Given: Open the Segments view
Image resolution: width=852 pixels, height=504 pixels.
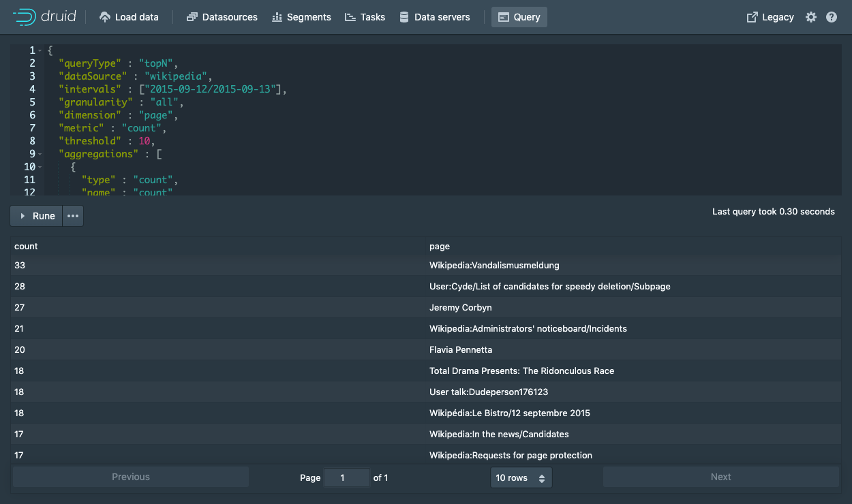Looking at the screenshot, I should pyautogui.click(x=301, y=17).
